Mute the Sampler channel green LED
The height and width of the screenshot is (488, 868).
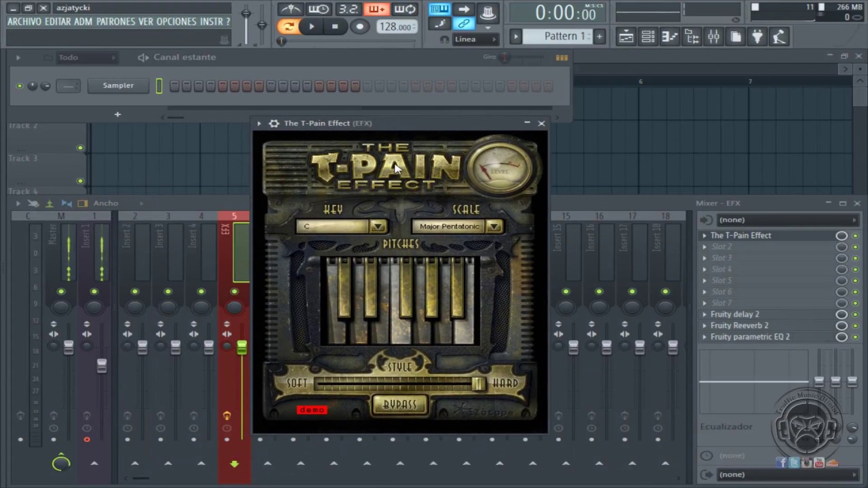19,86
